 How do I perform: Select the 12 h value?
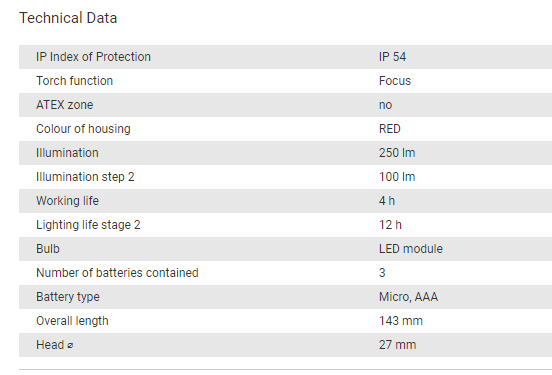390,225
